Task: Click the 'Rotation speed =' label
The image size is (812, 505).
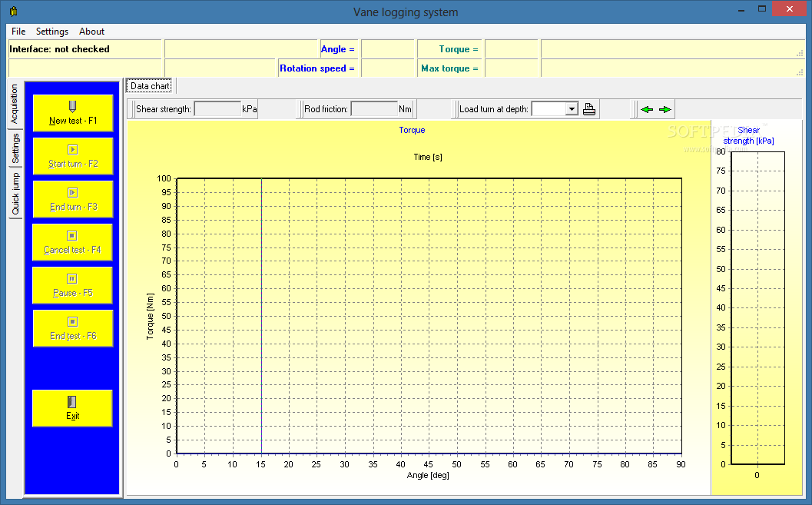Action: pyautogui.click(x=317, y=68)
